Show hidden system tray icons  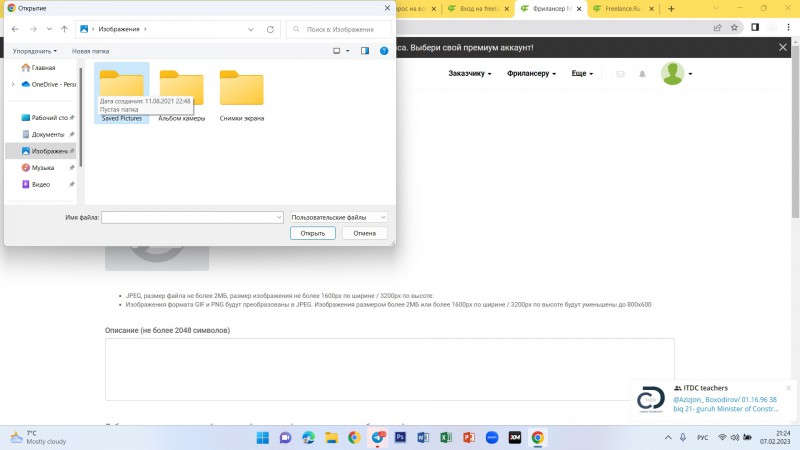pyautogui.click(x=668, y=438)
